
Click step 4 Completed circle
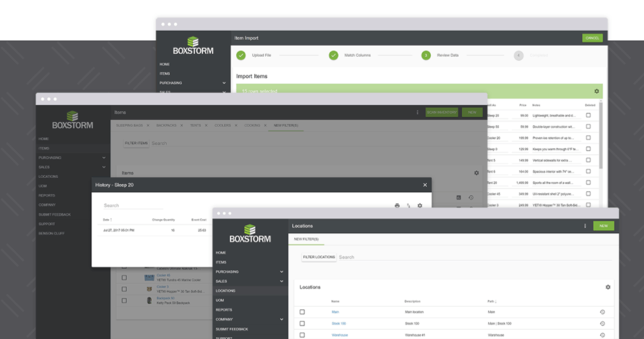pyautogui.click(x=519, y=55)
